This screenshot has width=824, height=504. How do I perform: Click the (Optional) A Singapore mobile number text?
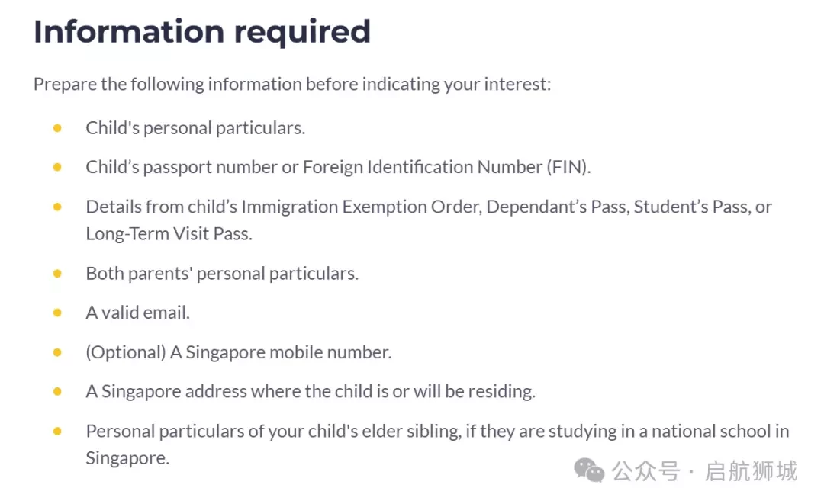[239, 352]
